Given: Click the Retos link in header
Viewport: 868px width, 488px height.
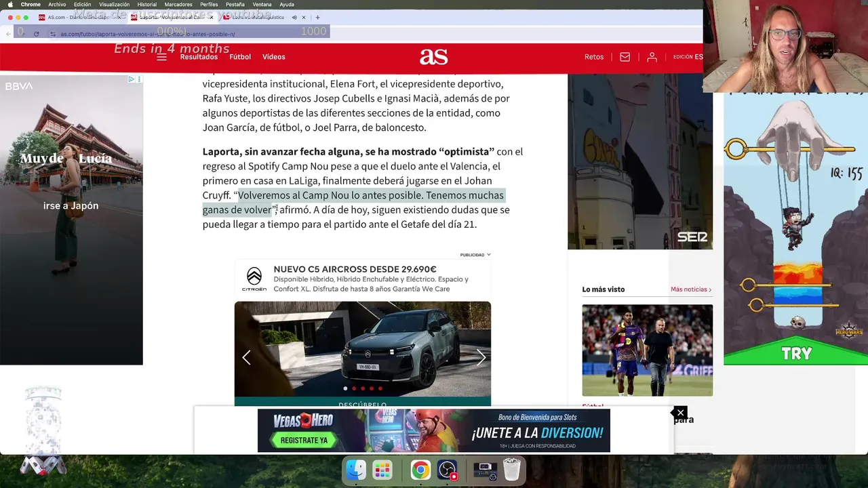Looking at the screenshot, I should [x=594, y=57].
